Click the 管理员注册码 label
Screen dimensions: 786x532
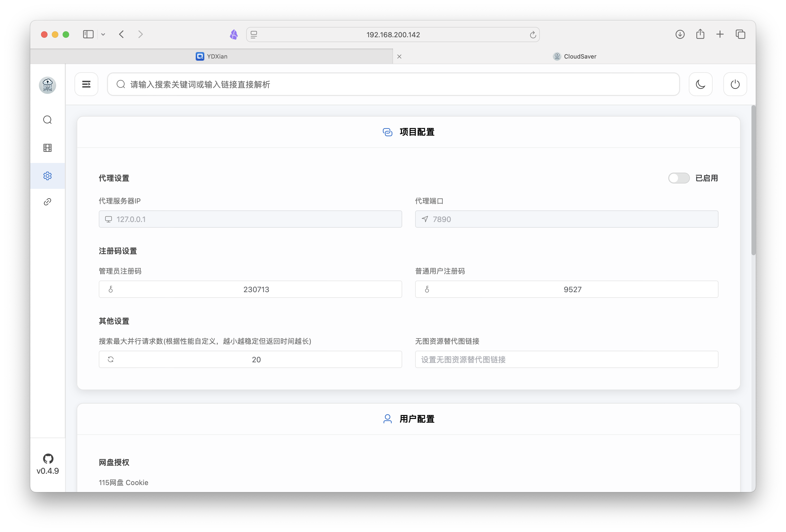120,271
